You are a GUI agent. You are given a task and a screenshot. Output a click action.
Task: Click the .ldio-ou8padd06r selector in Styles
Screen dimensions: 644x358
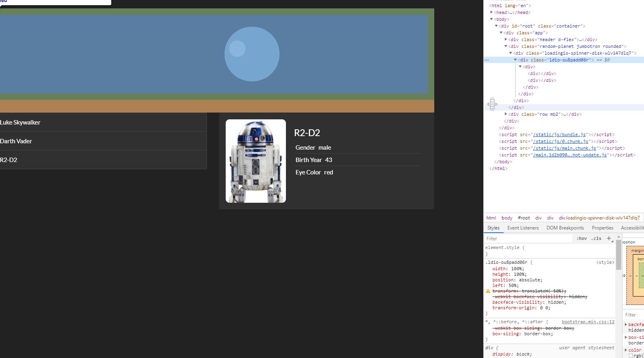point(506,262)
